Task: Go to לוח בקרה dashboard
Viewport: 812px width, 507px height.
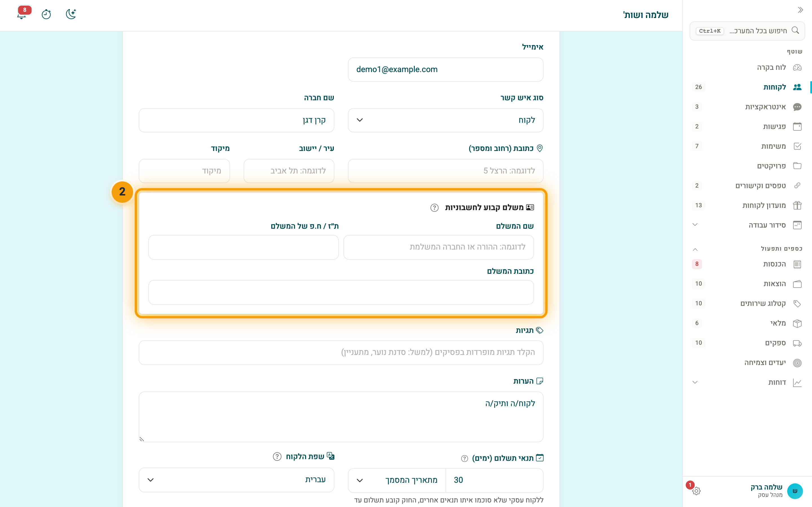Action: click(747, 67)
